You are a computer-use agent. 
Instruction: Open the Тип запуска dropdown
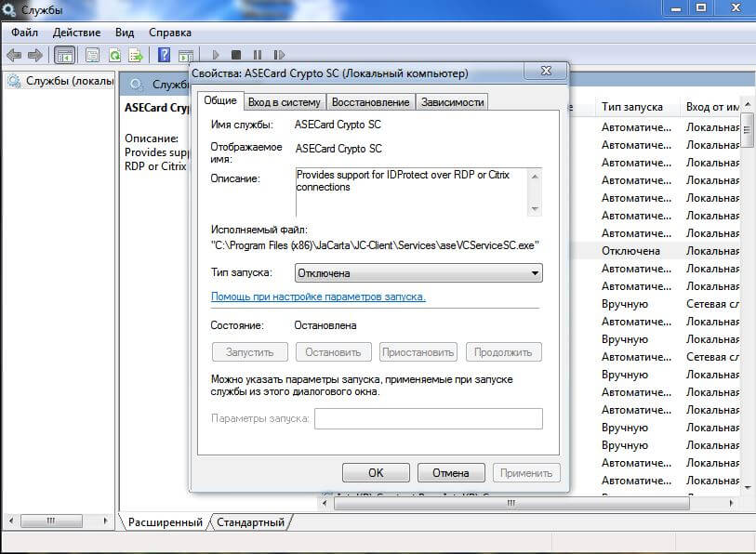(x=418, y=273)
